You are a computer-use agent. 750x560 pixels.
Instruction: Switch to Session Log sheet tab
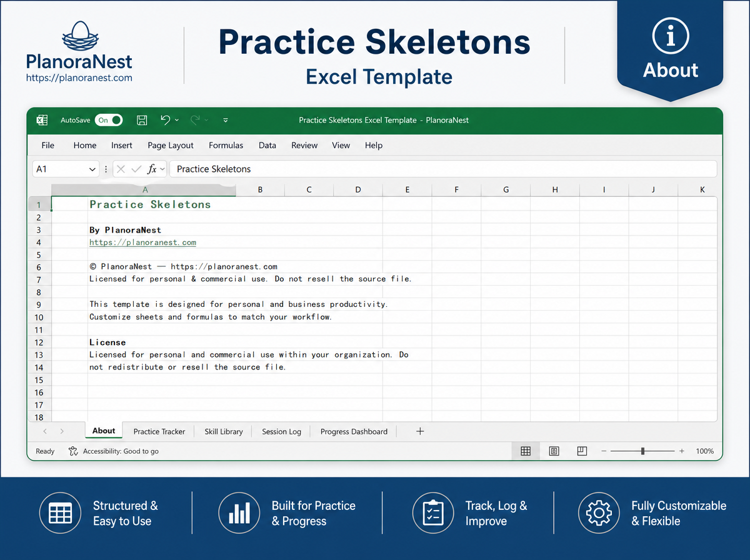click(281, 431)
